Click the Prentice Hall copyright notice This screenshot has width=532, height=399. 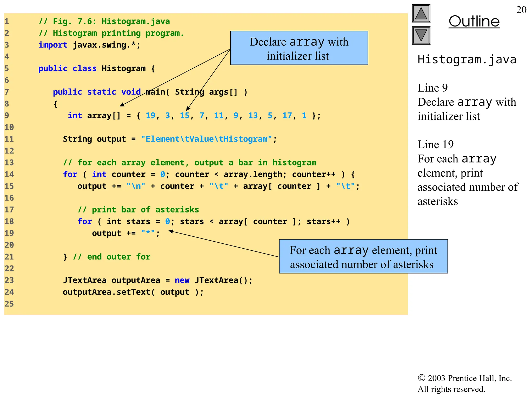coord(464,383)
